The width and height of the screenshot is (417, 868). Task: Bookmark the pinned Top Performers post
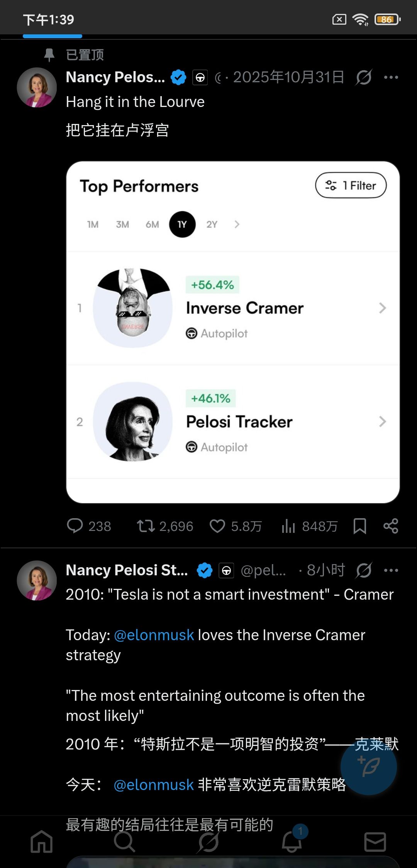[x=360, y=526]
